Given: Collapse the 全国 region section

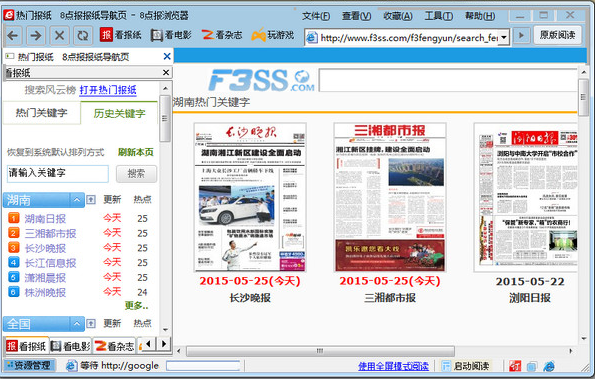Looking at the screenshot, I should 77,324.
